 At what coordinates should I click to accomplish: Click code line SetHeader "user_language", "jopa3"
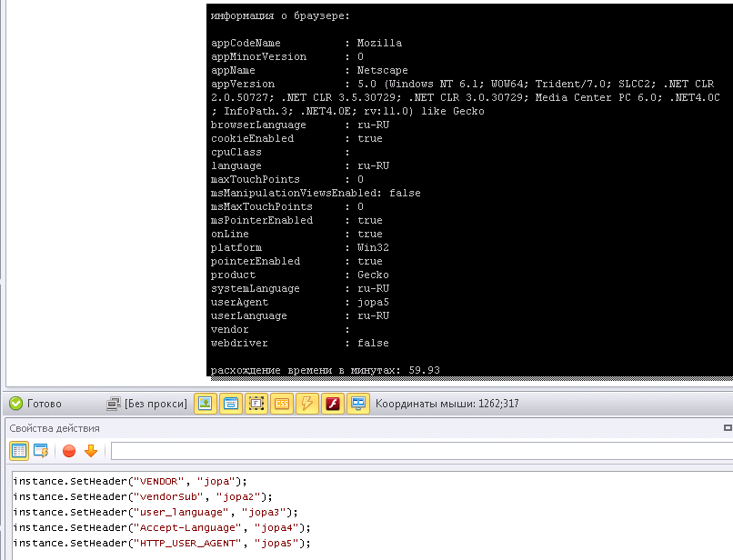(x=156, y=513)
